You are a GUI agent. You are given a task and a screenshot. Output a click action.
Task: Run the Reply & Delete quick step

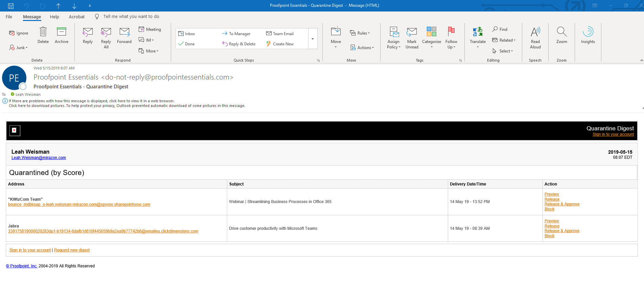coord(239,44)
